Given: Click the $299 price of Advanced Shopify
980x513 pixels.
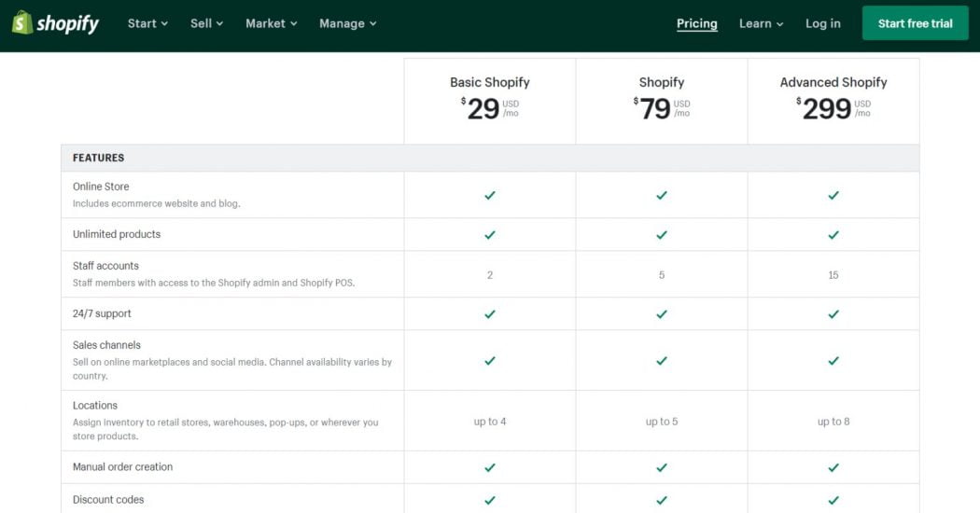Looking at the screenshot, I should tap(833, 109).
